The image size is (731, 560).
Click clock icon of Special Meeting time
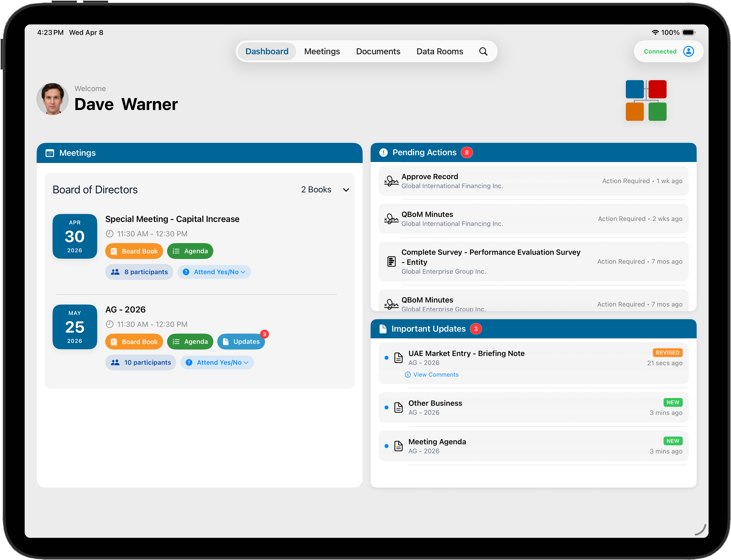(110, 234)
